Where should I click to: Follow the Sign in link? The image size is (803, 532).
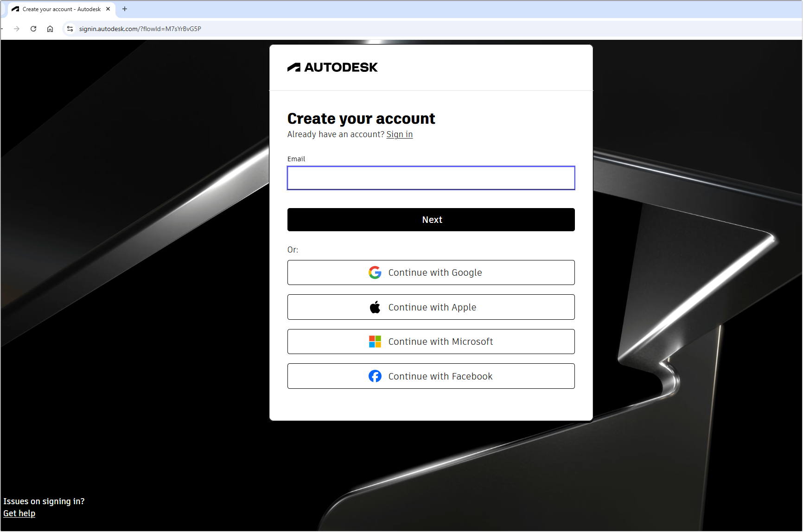(400, 134)
